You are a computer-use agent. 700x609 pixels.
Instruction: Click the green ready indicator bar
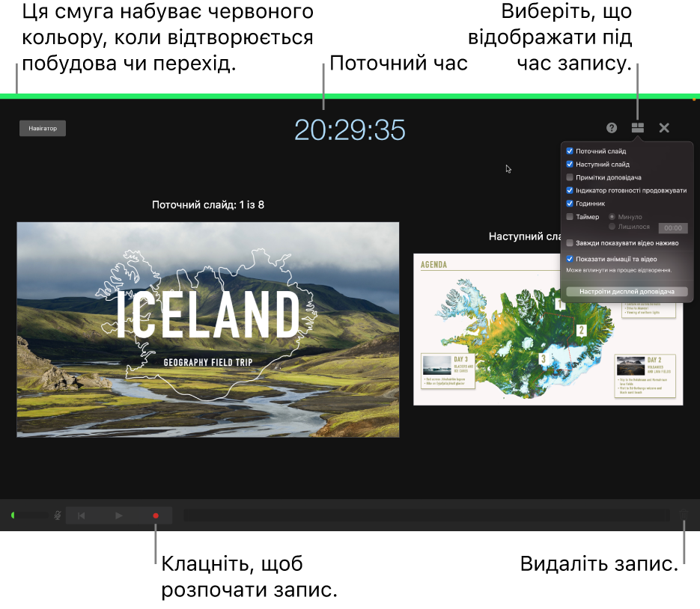350,97
